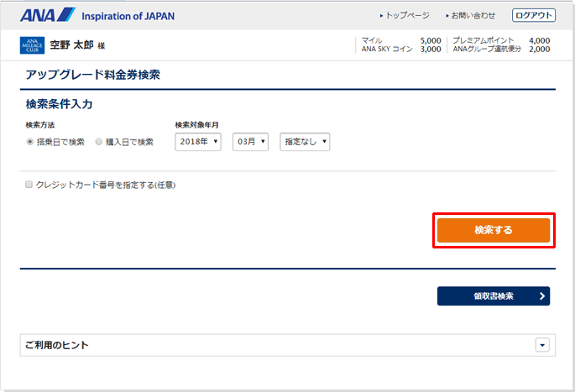
Task: Click the Inspiration of JAPAN tagline
Action: pyautogui.click(x=128, y=16)
